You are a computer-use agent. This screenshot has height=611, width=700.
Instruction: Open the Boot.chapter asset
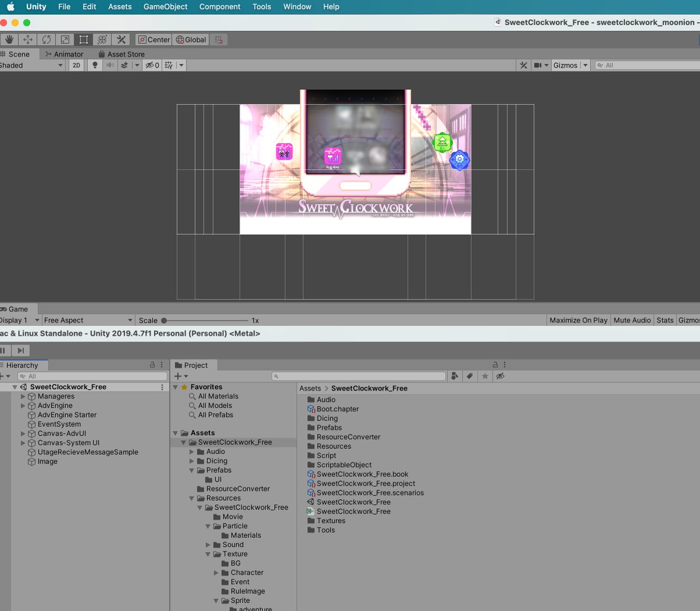(337, 409)
